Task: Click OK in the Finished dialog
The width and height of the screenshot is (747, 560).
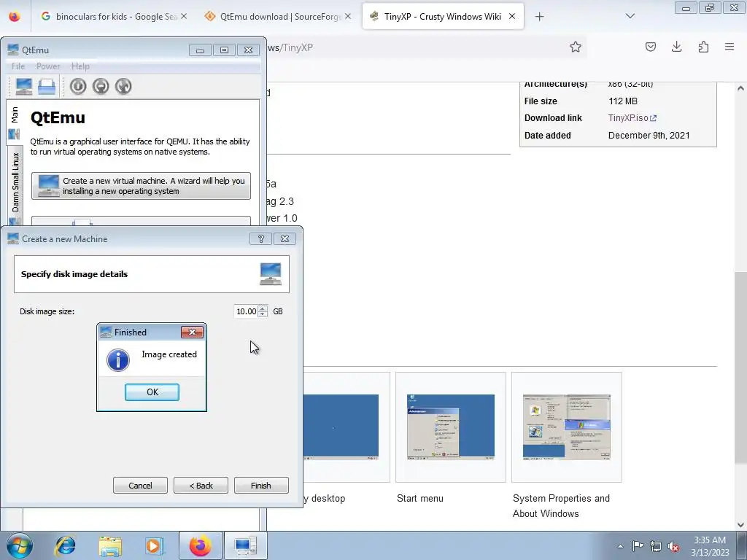Action: click(152, 392)
